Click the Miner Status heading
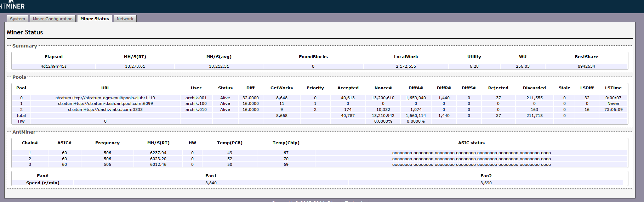The height and width of the screenshot is (202, 644). click(x=25, y=32)
